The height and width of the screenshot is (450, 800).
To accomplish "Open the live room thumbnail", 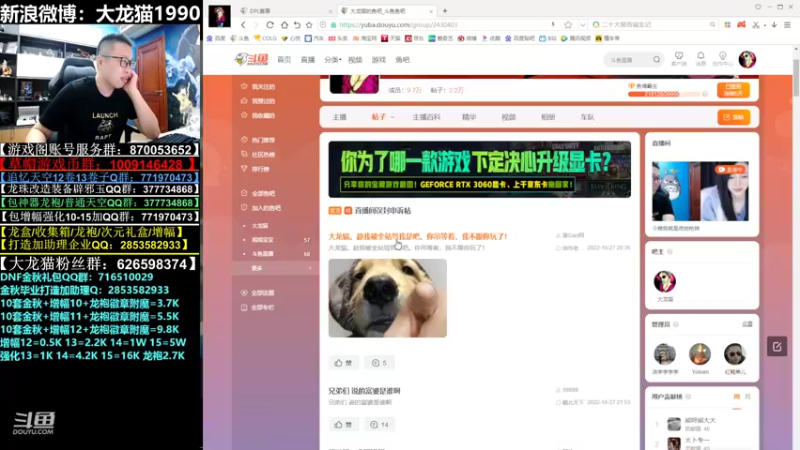I will [701, 191].
